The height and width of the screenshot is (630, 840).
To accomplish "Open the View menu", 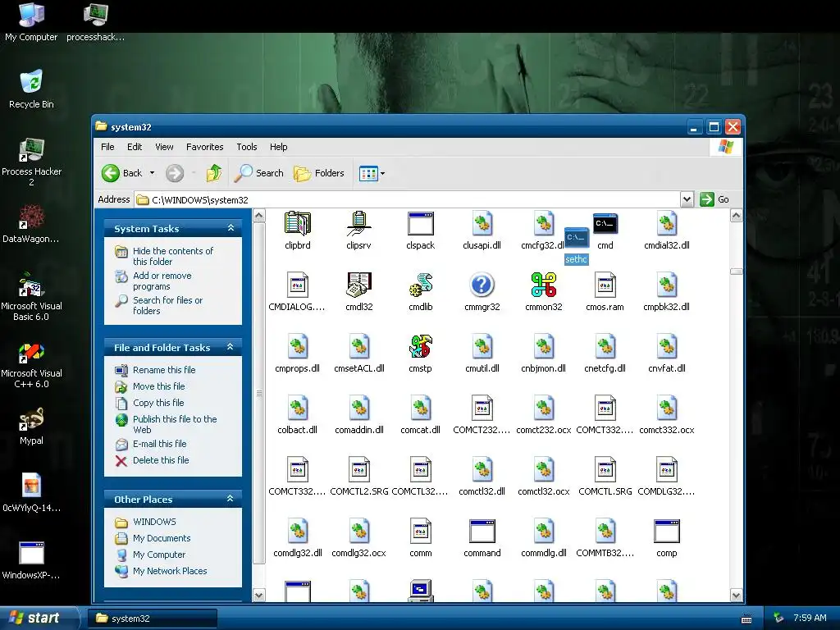I will coord(164,147).
